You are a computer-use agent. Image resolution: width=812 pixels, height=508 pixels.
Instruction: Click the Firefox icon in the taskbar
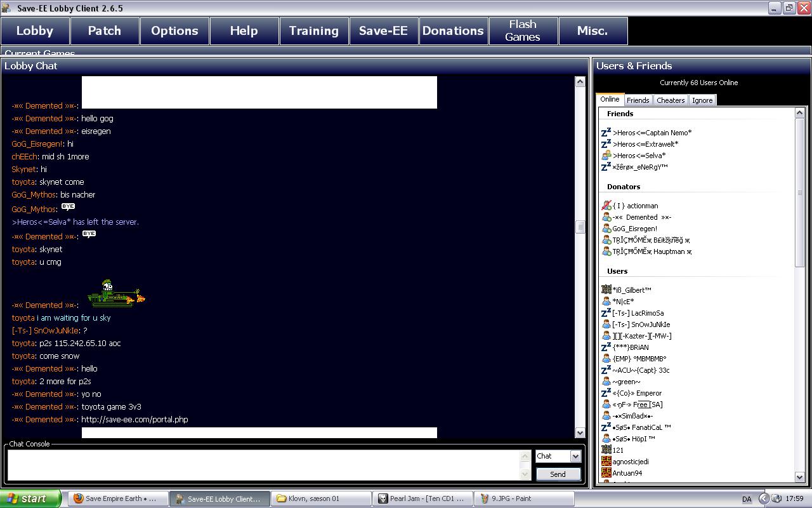pos(79,498)
